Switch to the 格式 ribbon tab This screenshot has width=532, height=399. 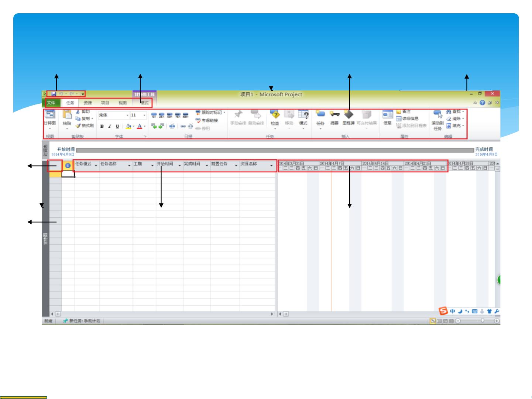point(144,103)
